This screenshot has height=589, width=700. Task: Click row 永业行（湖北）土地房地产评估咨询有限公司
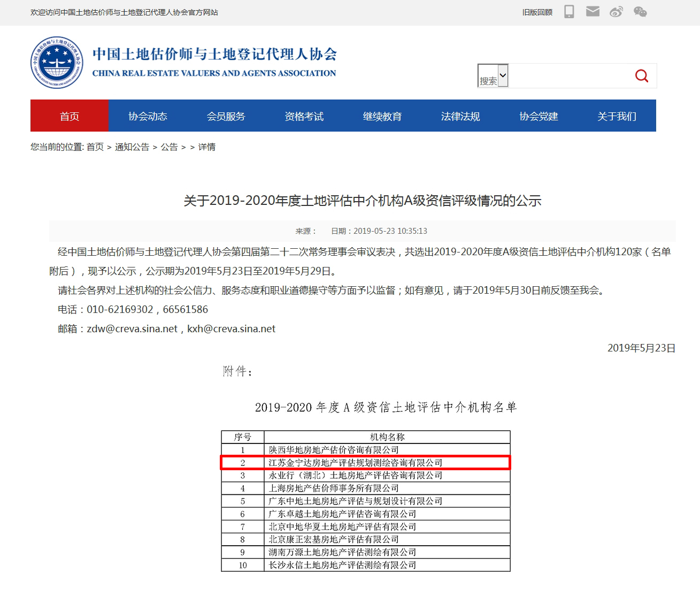point(366,476)
